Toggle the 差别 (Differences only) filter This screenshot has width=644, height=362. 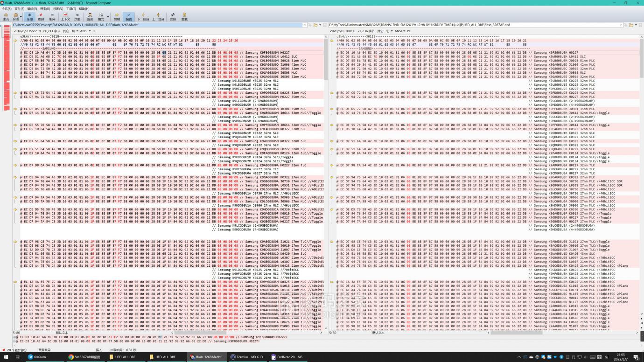coord(41,17)
